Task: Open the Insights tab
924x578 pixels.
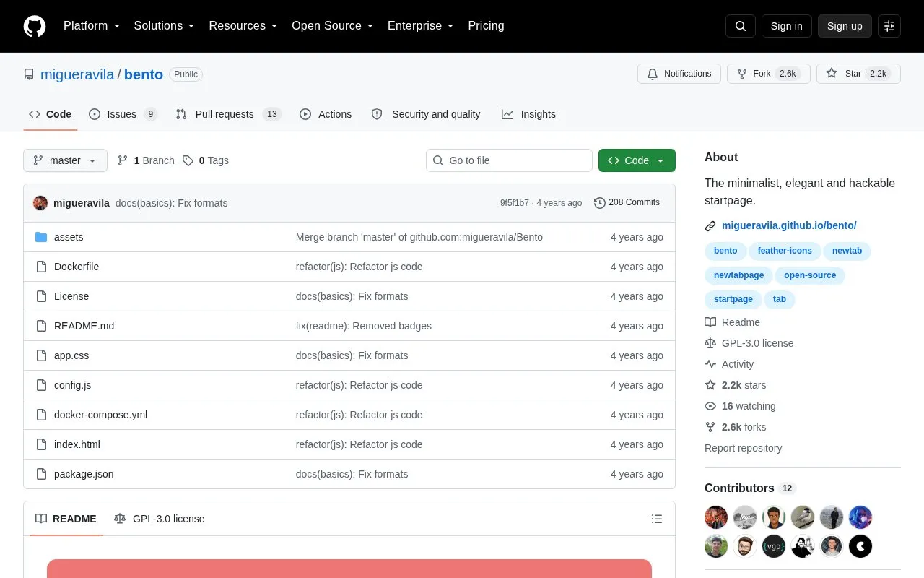Action: [529, 114]
